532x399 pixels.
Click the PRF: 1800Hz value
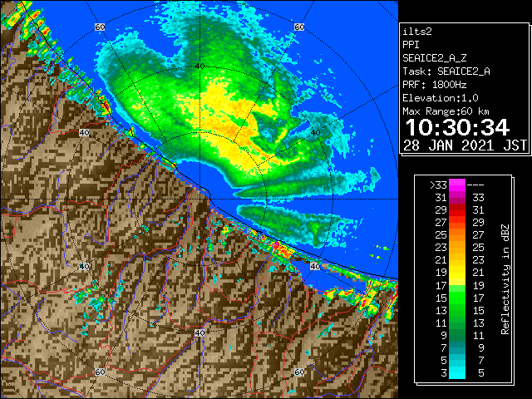click(x=434, y=85)
